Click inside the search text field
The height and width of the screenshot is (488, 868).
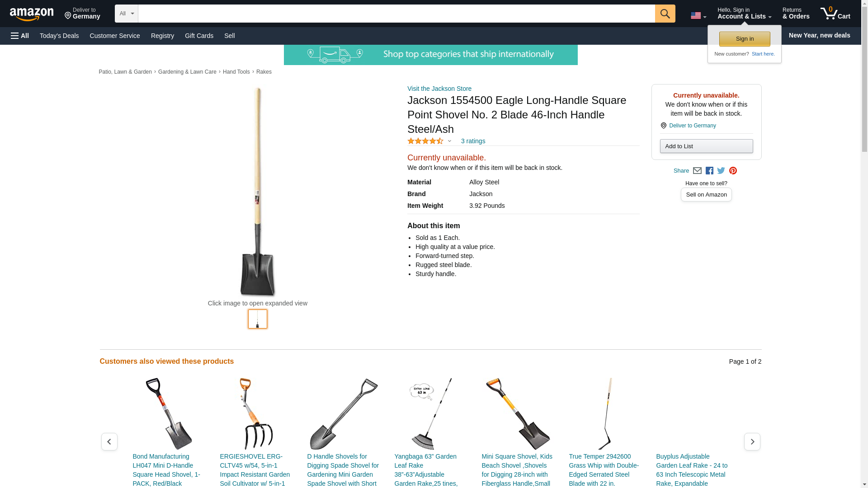(396, 14)
